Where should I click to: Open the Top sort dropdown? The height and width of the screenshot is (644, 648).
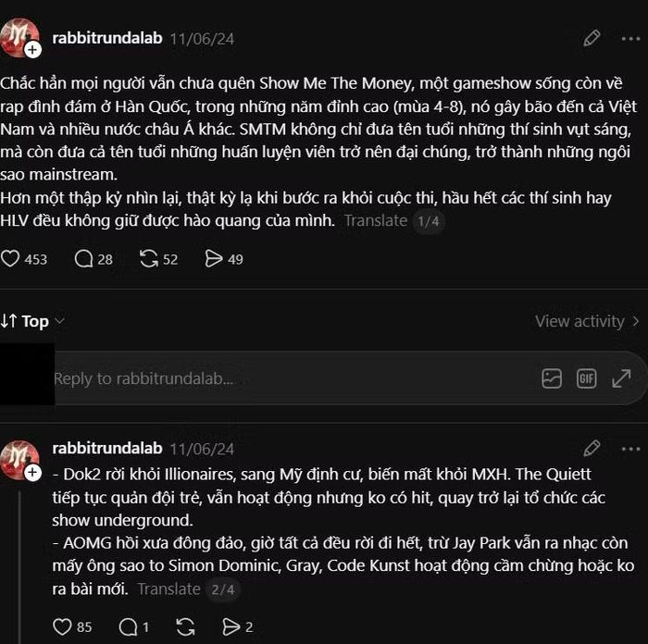click(32, 321)
